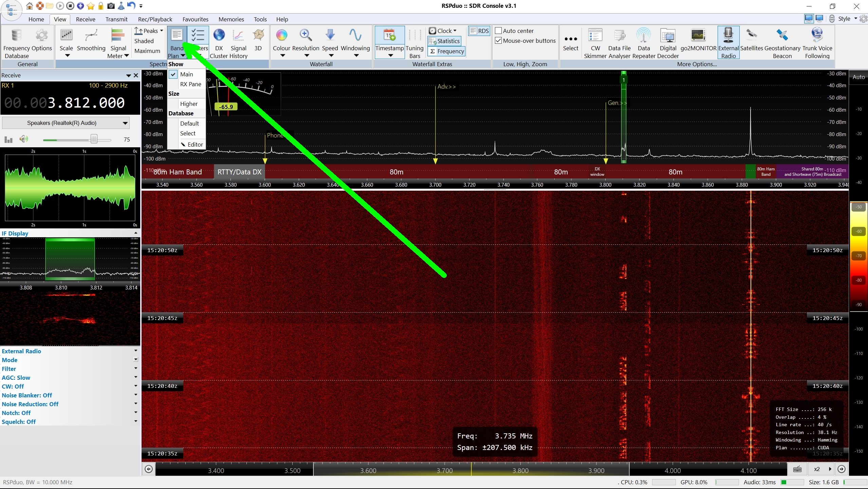Open the Speakers audio device dropdown
868x489 pixels.
coord(125,123)
